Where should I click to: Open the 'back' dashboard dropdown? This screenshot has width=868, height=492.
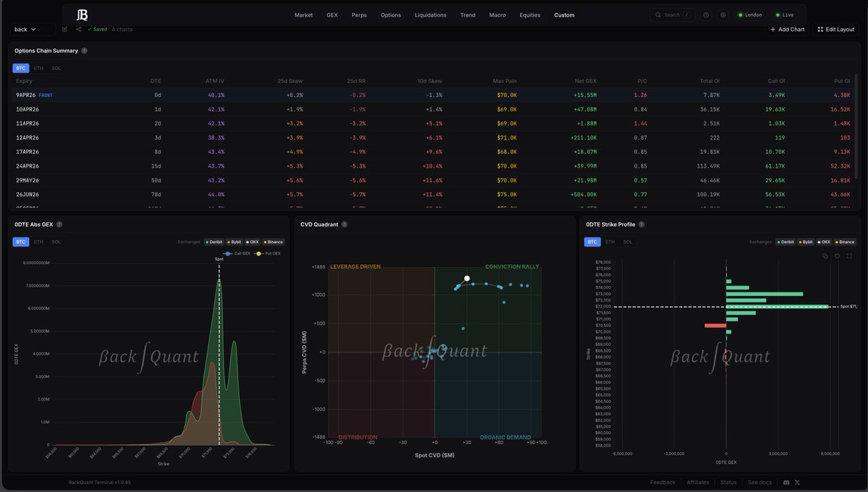pyautogui.click(x=33, y=30)
